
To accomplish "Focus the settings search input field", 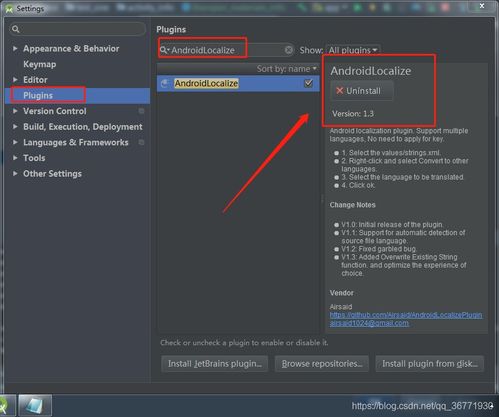I will pos(77,29).
